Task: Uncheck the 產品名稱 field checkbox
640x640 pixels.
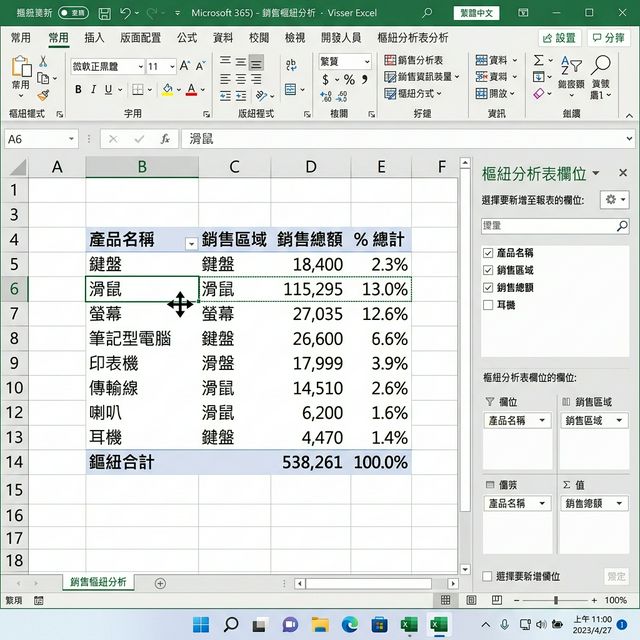Action: [x=488, y=253]
